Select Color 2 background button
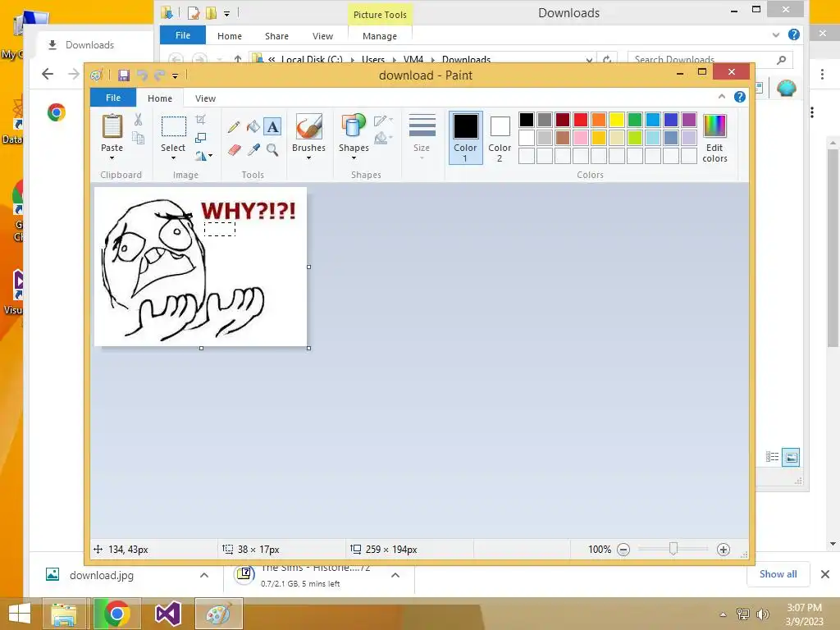The image size is (840, 630). (x=500, y=138)
